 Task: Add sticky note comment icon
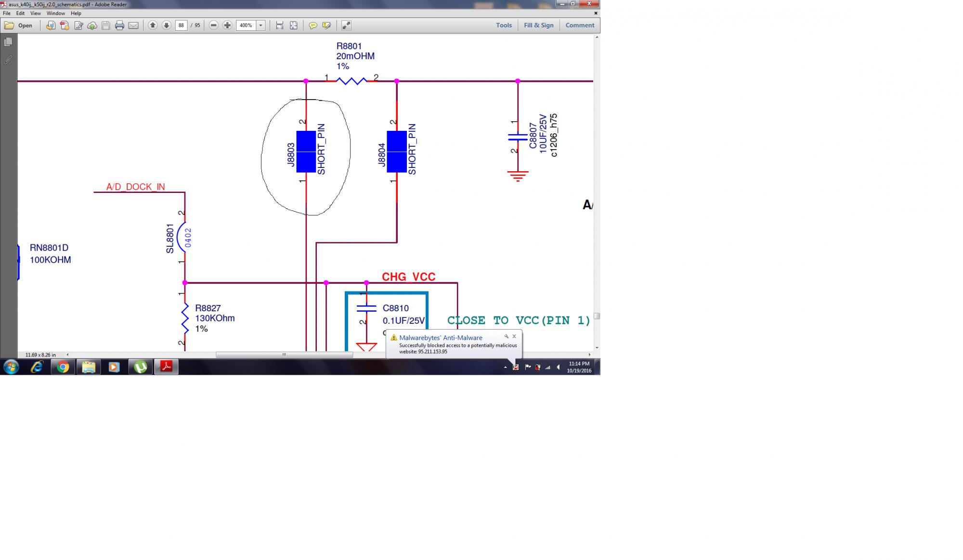(313, 25)
